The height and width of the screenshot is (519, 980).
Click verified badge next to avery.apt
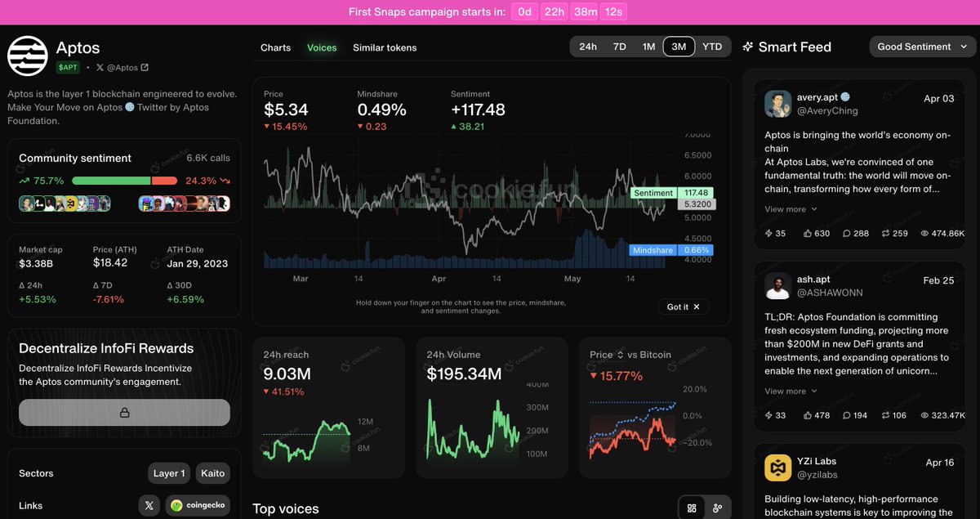tap(845, 97)
